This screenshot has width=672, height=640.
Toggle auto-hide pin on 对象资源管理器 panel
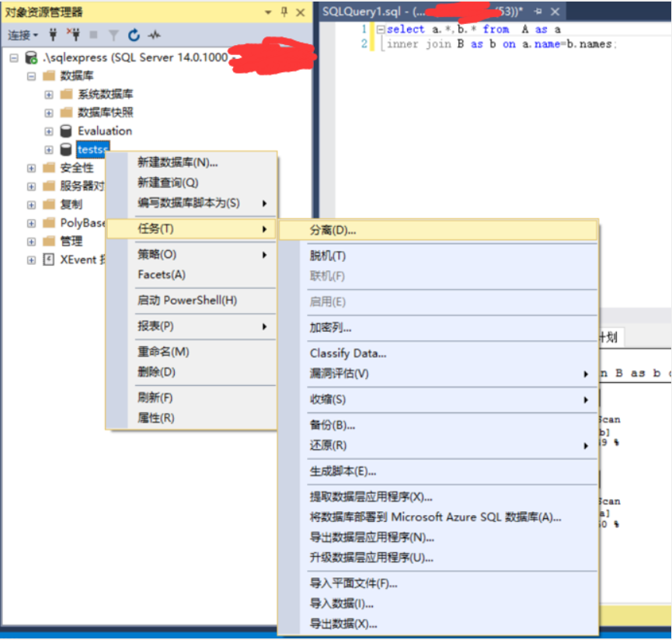[285, 12]
